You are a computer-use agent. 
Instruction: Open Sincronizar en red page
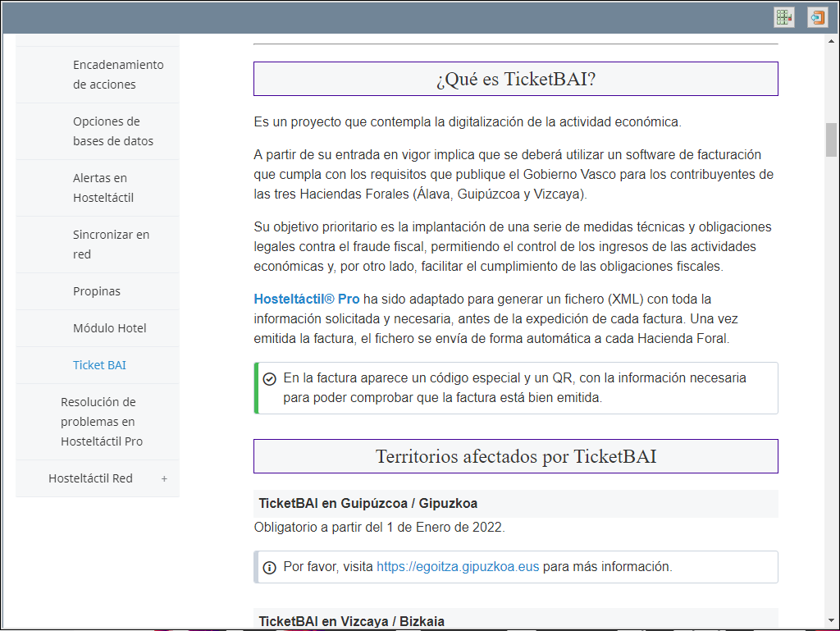[111, 245]
